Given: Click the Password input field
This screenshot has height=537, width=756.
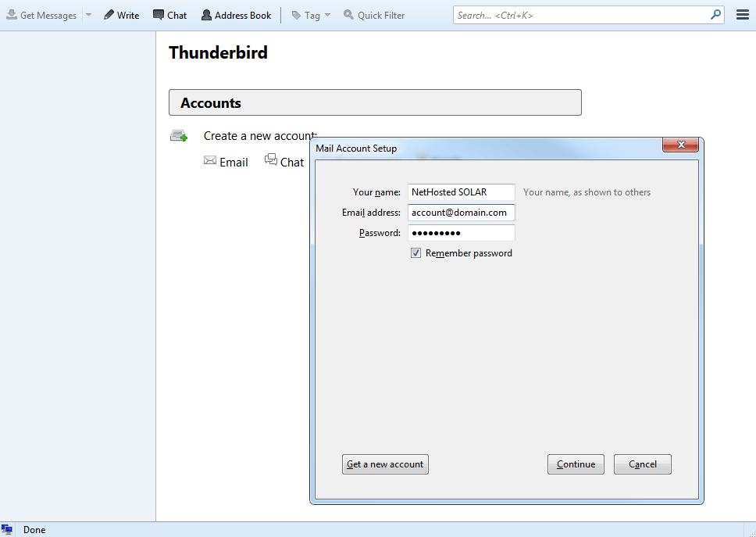Looking at the screenshot, I should point(462,233).
